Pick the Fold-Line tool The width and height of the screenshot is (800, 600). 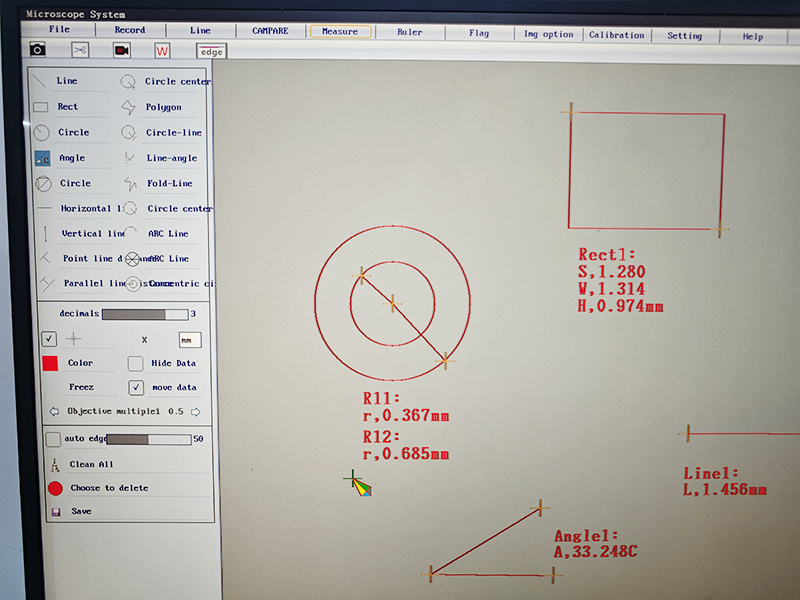tap(129, 183)
